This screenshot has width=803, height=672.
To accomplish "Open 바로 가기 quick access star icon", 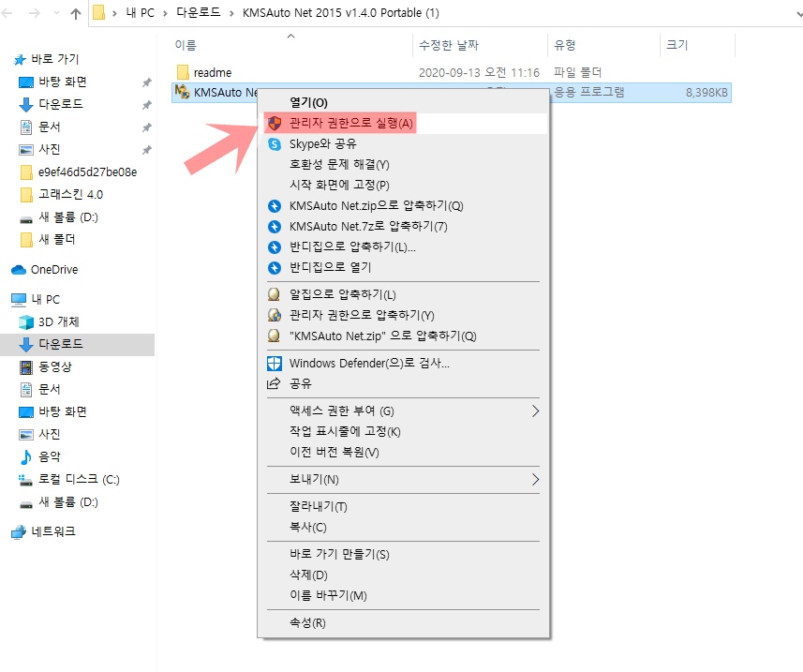I will tap(20, 60).
